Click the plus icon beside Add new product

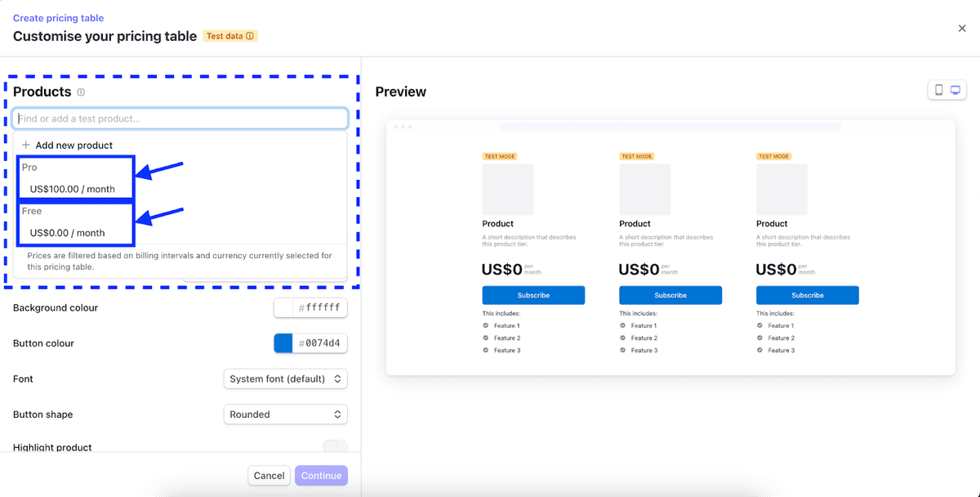tap(25, 144)
